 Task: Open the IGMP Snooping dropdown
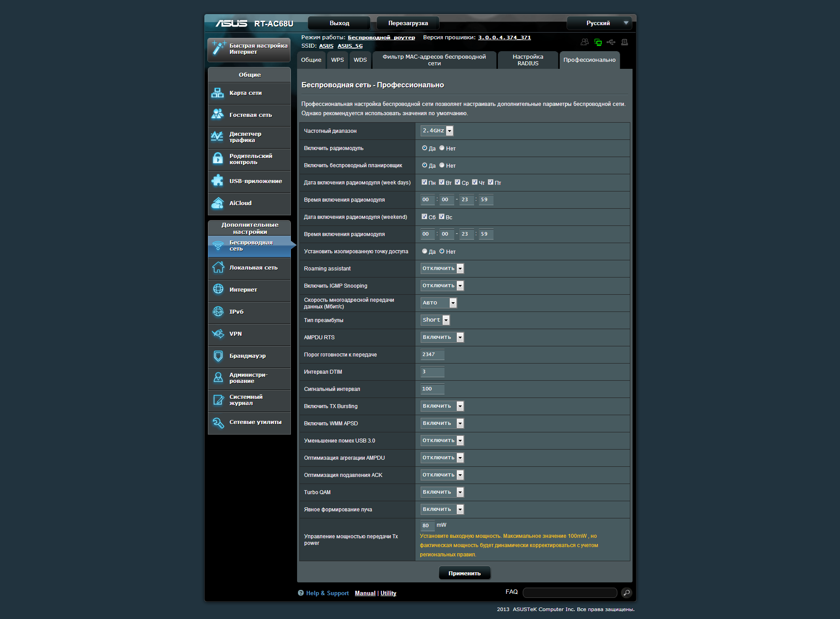tap(442, 285)
